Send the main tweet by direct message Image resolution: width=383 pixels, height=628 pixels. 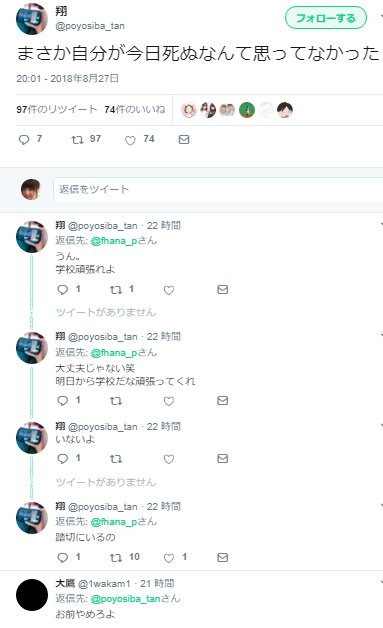click(x=184, y=139)
